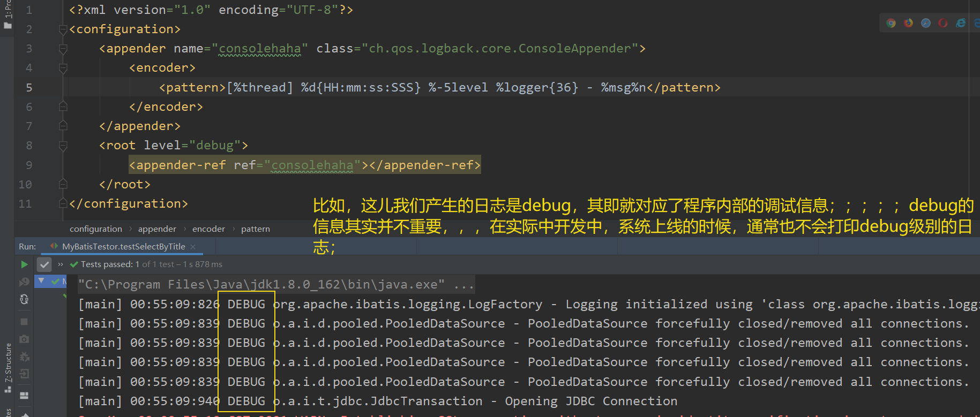This screenshot has height=417, width=980.
Task: Expand hidden run toolbar chevron
Action: point(61,264)
